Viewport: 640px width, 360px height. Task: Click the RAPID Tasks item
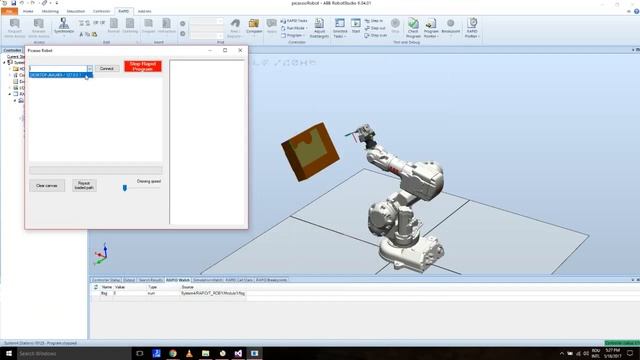(x=294, y=21)
